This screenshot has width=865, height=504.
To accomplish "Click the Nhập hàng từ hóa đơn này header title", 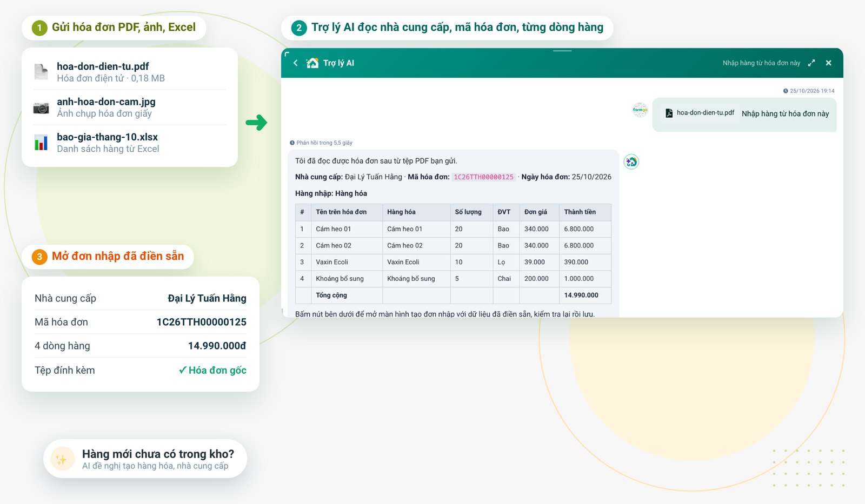I will pos(761,63).
